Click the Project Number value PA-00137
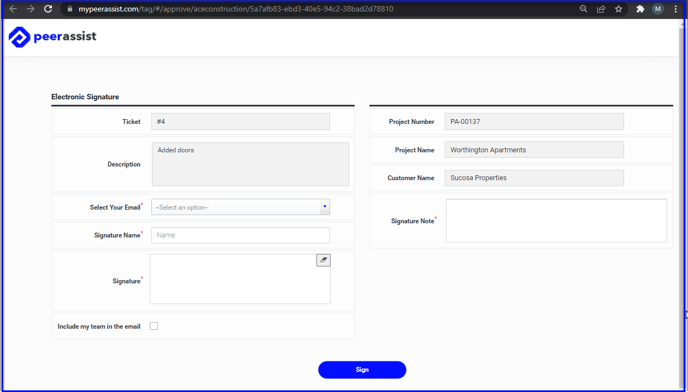Image resolution: width=688 pixels, height=392 pixels. point(534,122)
